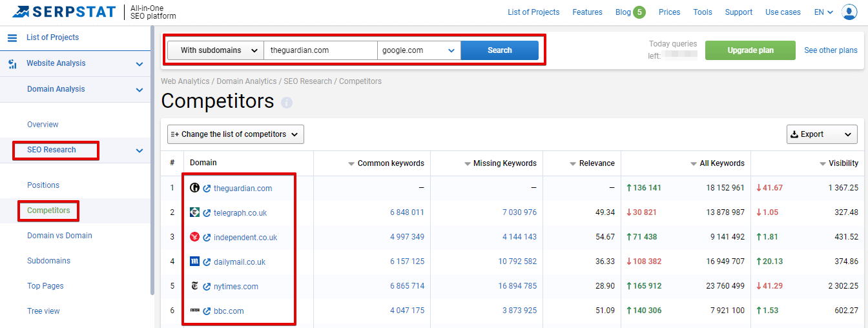The height and width of the screenshot is (328, 868).
Task: Open the With subdomains dropdown
Action: pos(216,50)
